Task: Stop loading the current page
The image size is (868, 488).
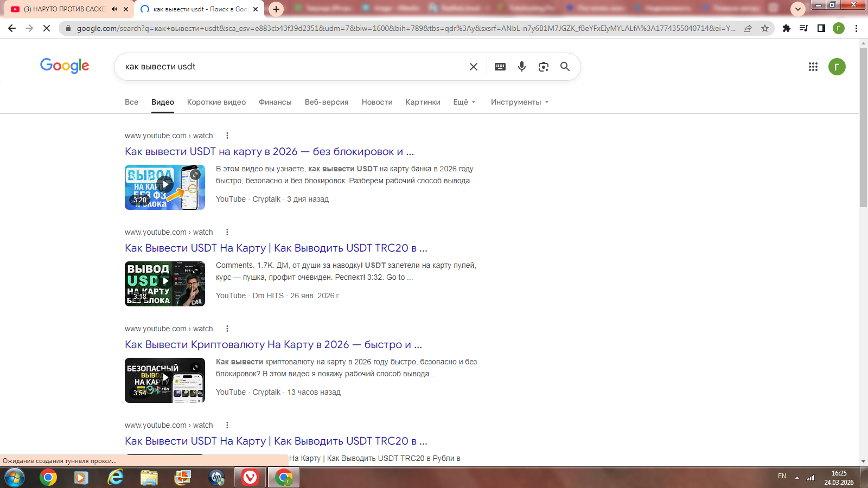Action: (x=47, y=28)
